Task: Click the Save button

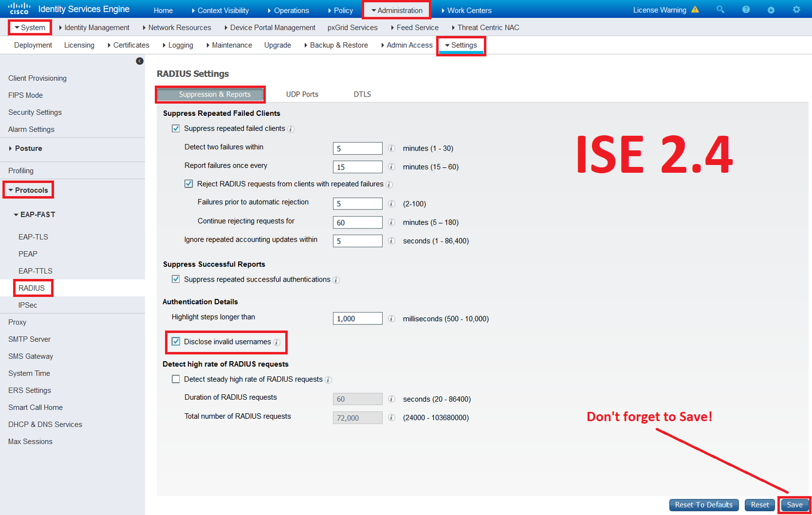Action: pos(794,504)
